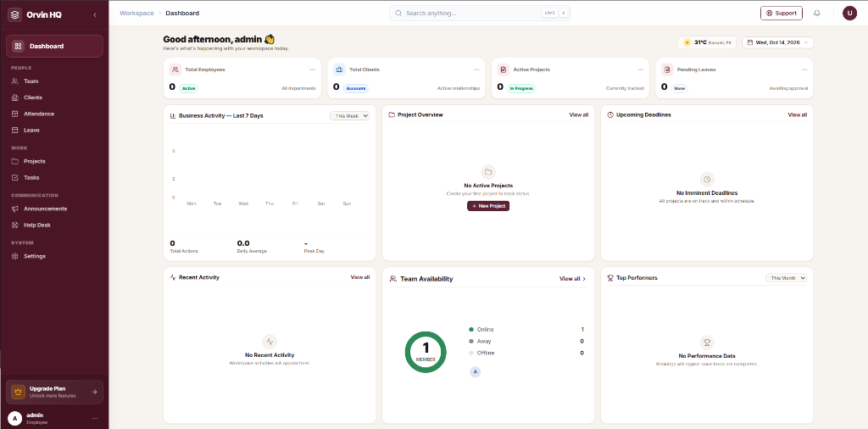Focus the Search anything field
Screen dimensions: 868x429
(480, 13)
